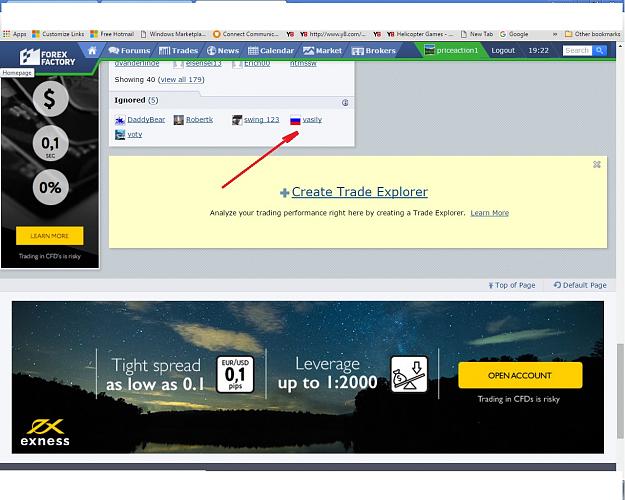
Task: Click the Russian flag avatar next to vasily
Action: [x=295, y=120]
